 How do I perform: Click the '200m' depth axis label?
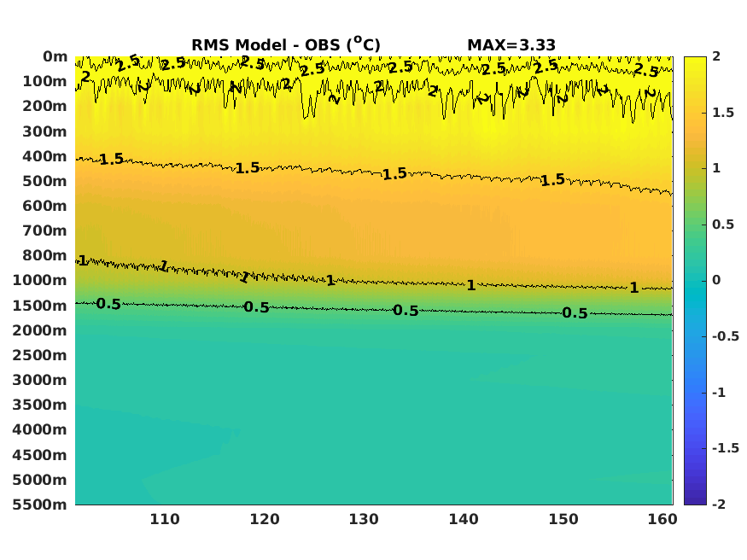click(44, 106)
